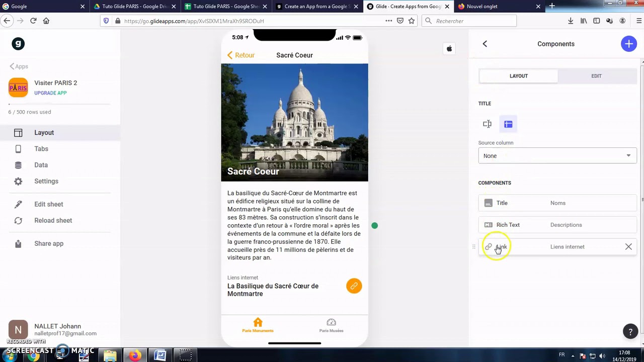Open the Source column dropdown

[x=557, y=156]
